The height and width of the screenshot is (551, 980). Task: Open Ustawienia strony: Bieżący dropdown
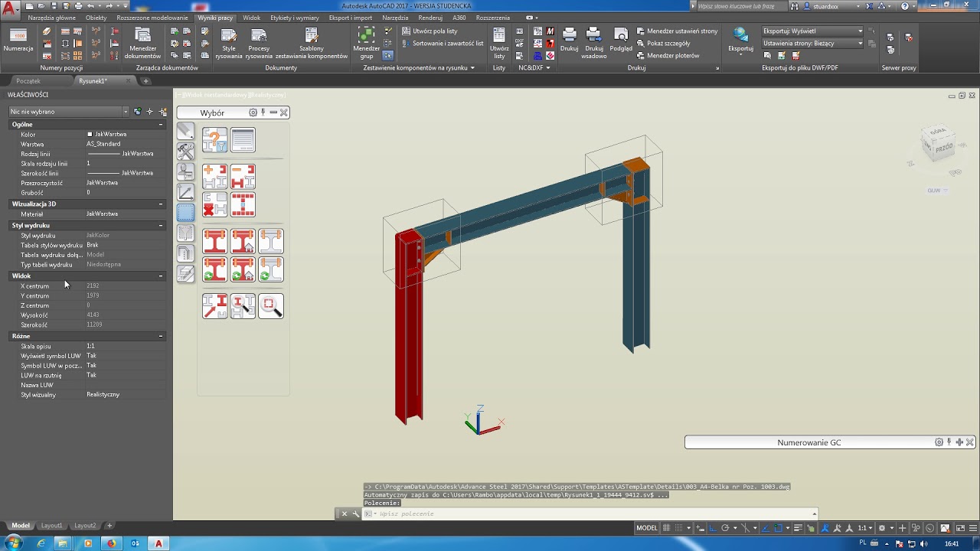point(812,44)
